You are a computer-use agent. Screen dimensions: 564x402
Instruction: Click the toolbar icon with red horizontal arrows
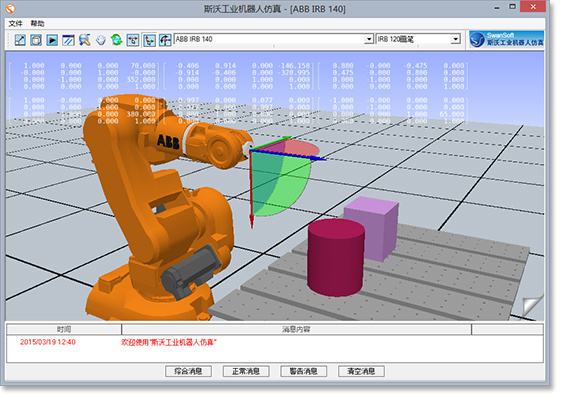133,40
